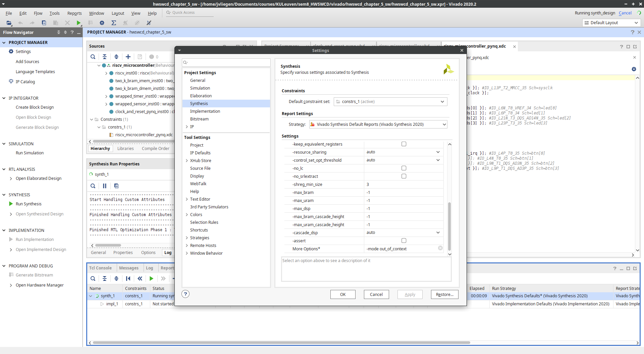Image resolution: width=644 pixels, height=354 pixels.
Task: Open the toolbar Settings gear icon
Action: pos(102,23)
